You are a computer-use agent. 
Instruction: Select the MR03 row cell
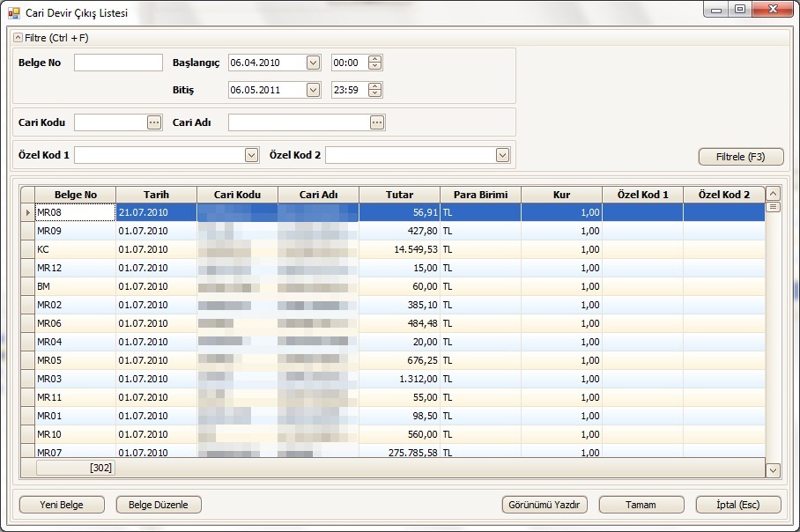(76, 379)
